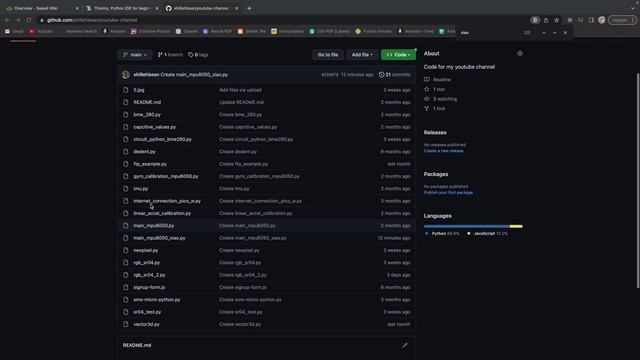Click the Update README.md commit message
Image resolution: width=640 pixels, height=360 pixels.
pos(241,102)
